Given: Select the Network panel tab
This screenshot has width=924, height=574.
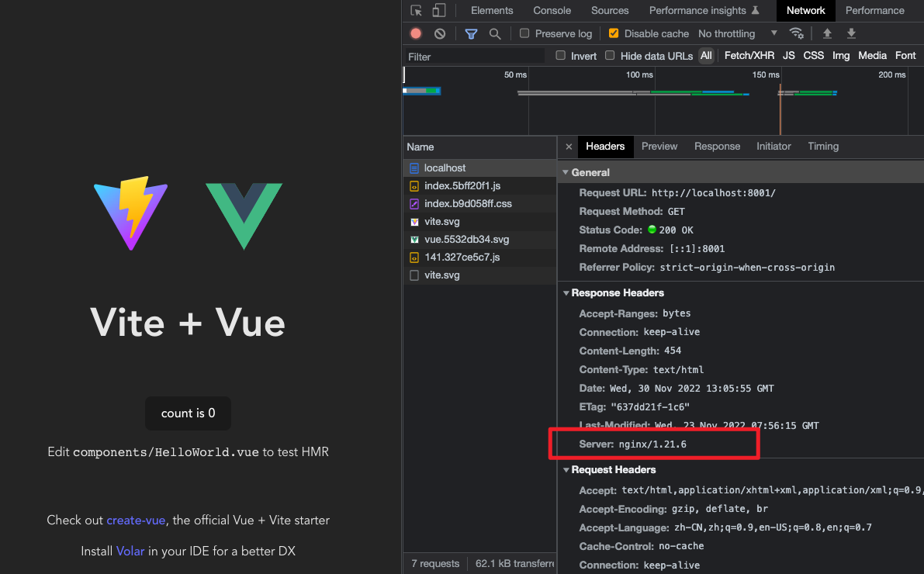Looking at the screenshot, I should point(805,11).
